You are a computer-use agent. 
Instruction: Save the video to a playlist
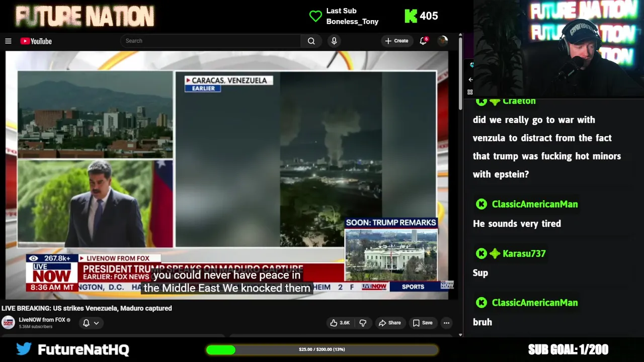pyautogui.click(x=423, y=323)
